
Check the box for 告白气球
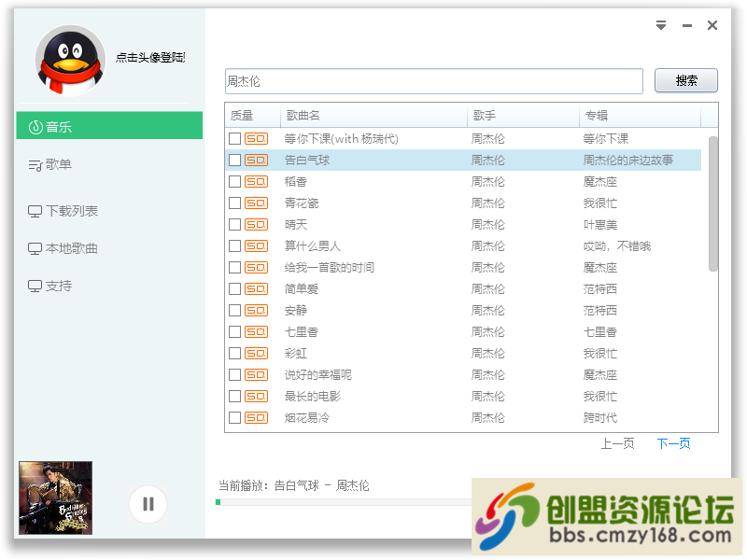point(235,160)
